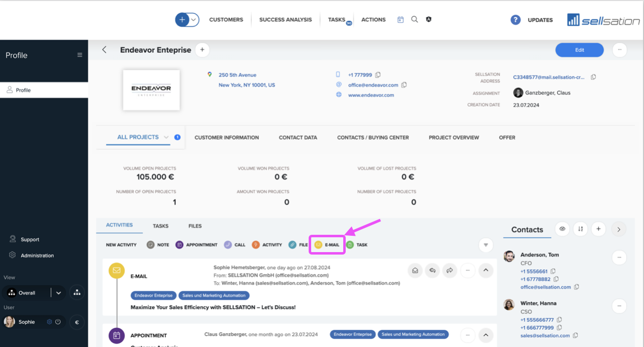
Task: Toggle the sidebar hamburger menu
Action: click(80, 55)
